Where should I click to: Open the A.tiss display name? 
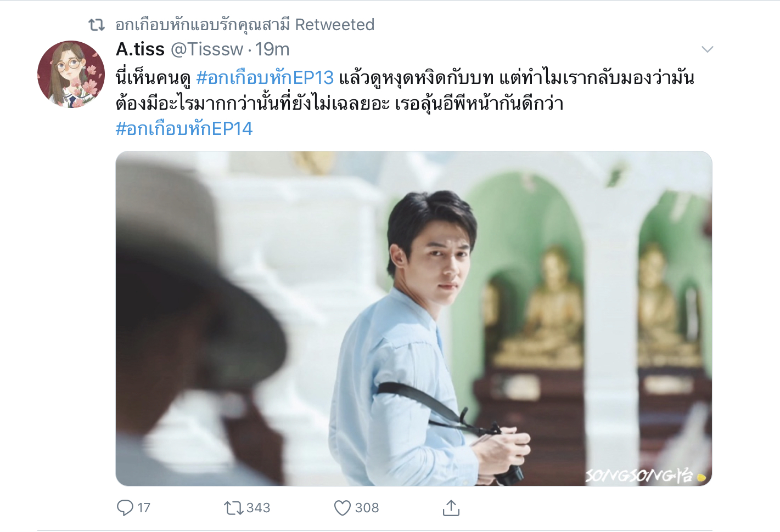point(140,49)
